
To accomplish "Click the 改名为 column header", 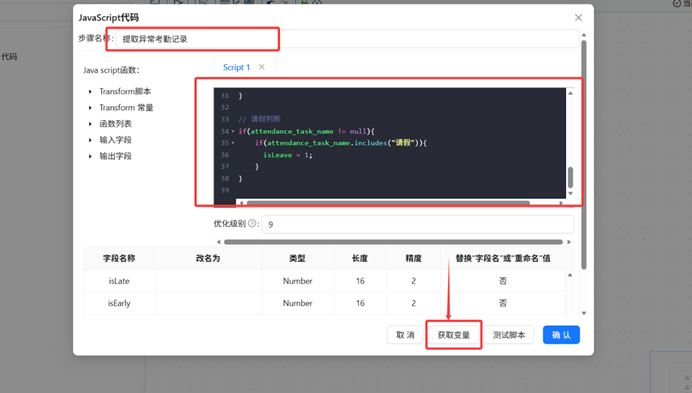I will pos(208,258).
